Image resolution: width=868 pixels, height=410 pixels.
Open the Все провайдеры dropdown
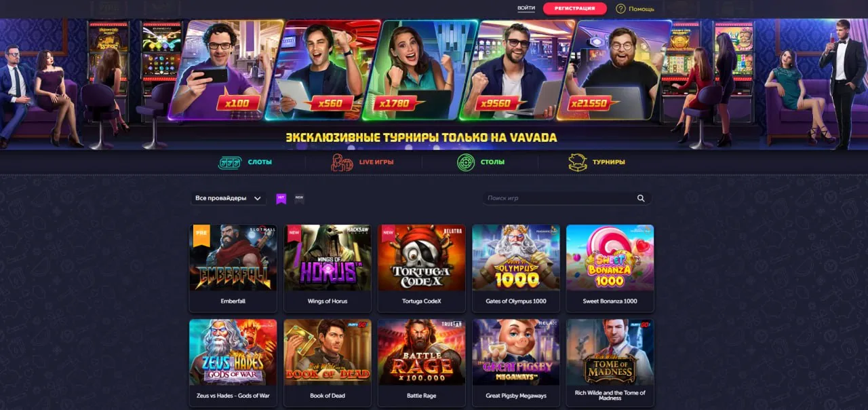228,198
